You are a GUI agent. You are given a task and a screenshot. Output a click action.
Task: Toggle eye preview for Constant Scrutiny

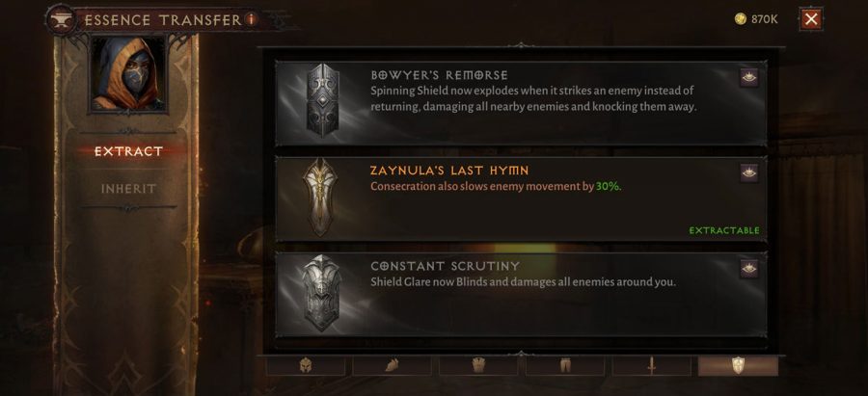[749, 269]
